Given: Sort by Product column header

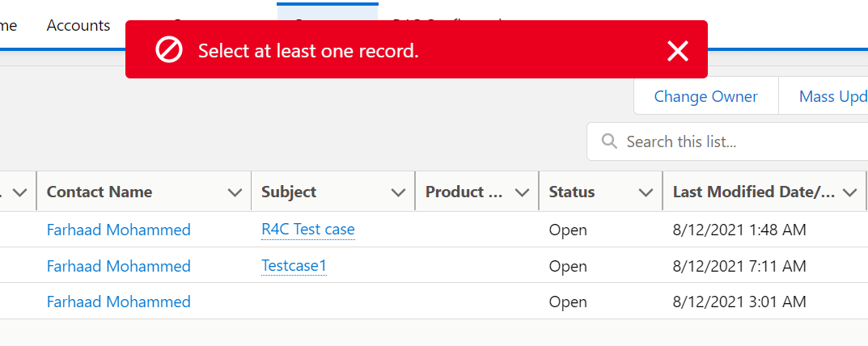Looking at the screenshot, I should 464,192.
